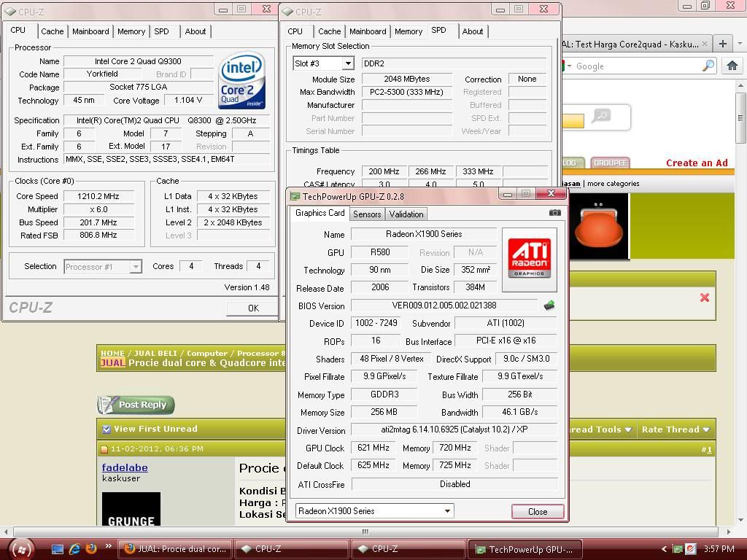Click the post icon beside 11-02-2012 date
747x560 pixels.
click(x=104, y=449)
